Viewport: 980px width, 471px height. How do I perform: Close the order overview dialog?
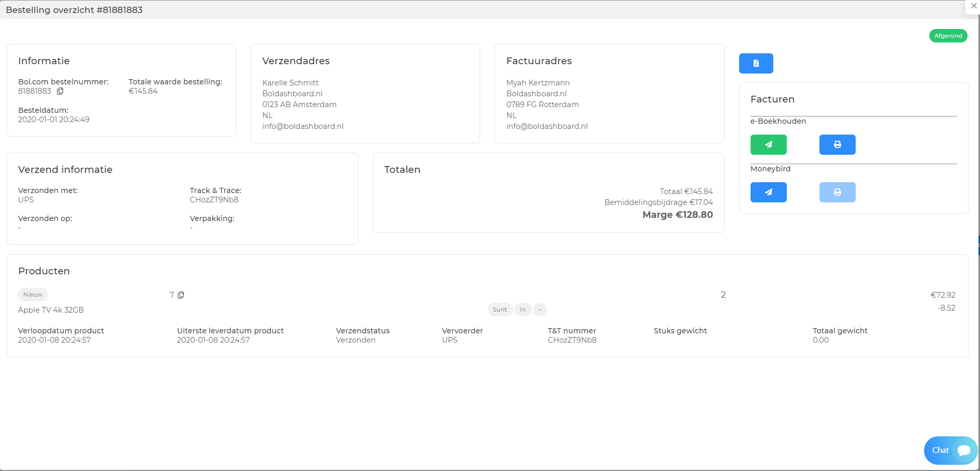pyautogui.click(x=973, y=6)
